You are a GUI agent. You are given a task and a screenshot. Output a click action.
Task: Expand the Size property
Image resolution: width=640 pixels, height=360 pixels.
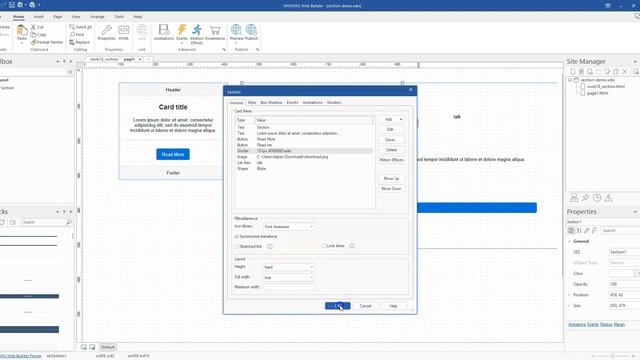pos(570,306)
